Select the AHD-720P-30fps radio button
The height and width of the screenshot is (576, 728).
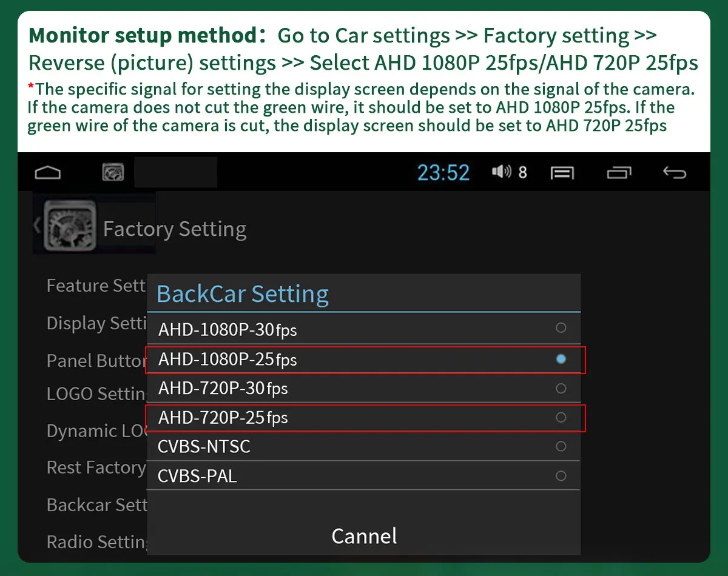tap(561, 388)
